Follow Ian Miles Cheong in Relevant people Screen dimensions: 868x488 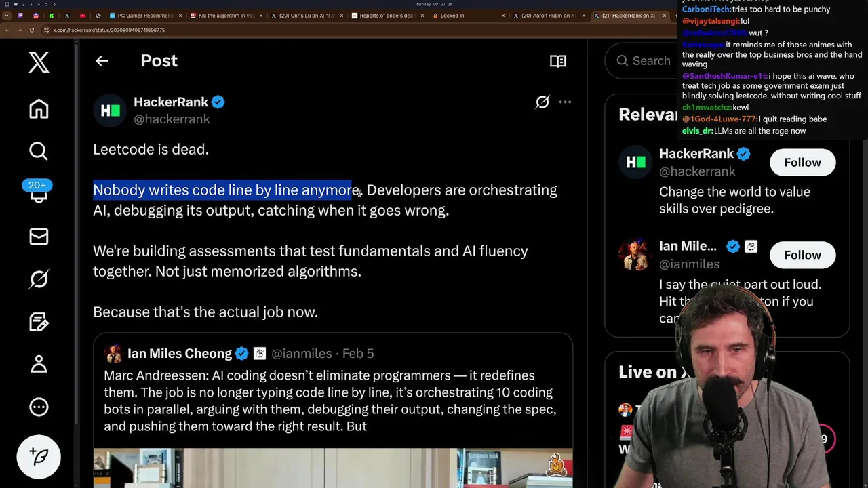click(802, 255)
